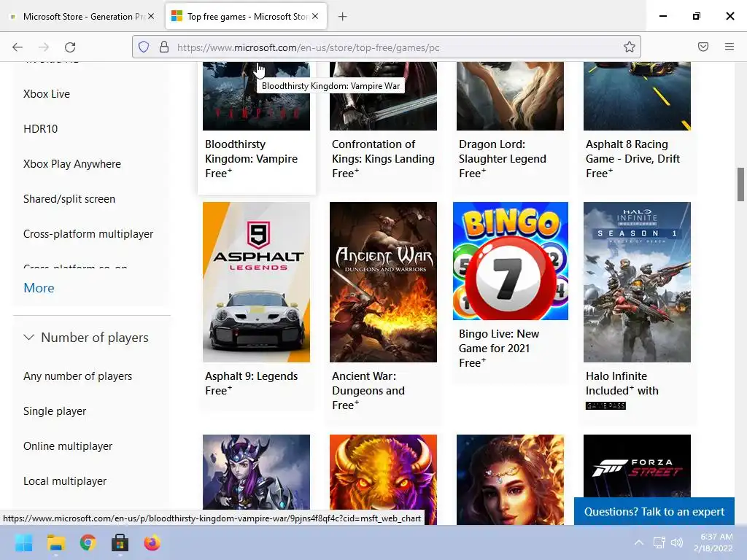The height and width of the screenshot is (560, 747).
Task: Open Microsoft Store taskbar icon
Action: click(x=120, y=542)
